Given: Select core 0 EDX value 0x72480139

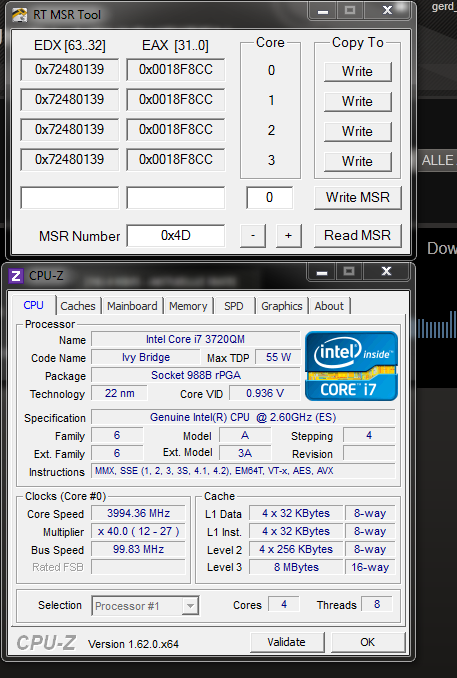Looking at the screenshot, I should click(69, 70).
